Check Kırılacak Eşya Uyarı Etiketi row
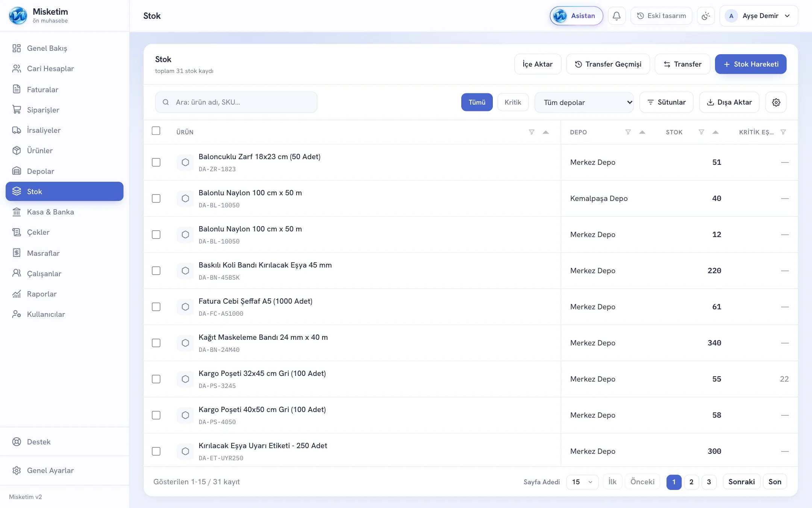 tap(156, 451)
